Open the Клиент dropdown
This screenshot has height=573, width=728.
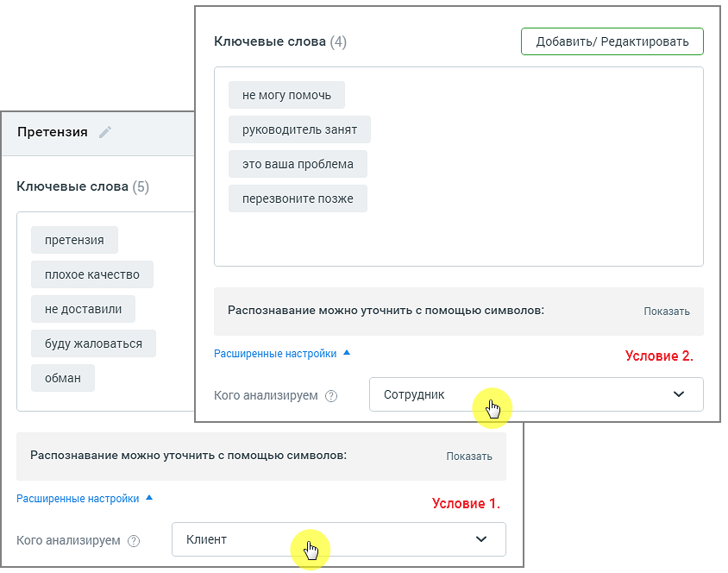pyautogui.click(x=339, y=539)
